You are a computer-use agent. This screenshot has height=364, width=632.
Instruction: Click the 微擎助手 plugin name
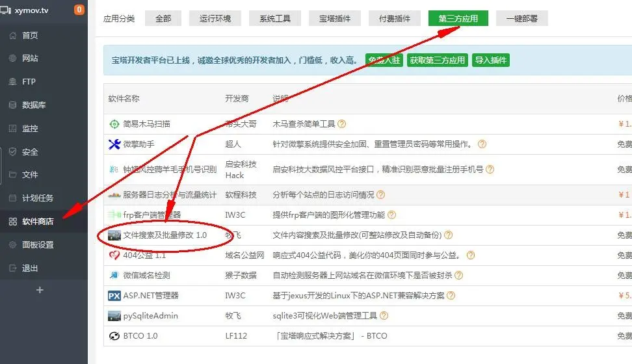(138, 144)
